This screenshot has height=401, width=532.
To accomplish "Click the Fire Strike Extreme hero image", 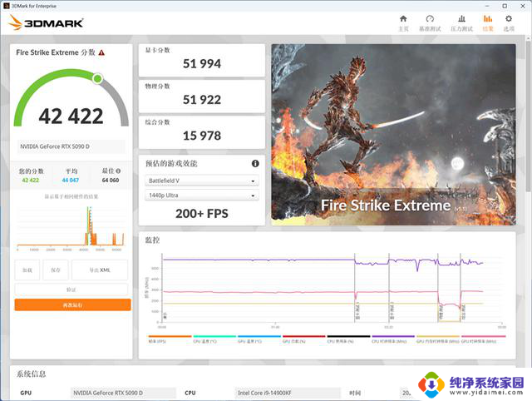I will [x=393, y=135].
